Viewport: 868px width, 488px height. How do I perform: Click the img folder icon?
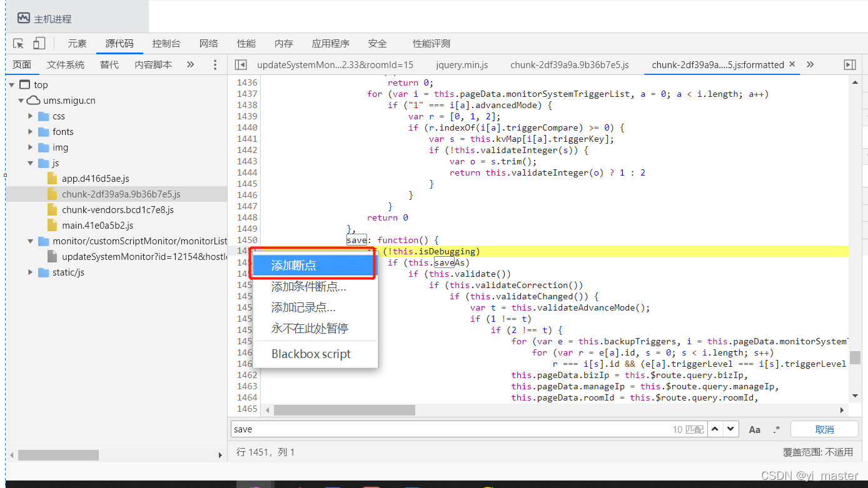coord(43,147)
